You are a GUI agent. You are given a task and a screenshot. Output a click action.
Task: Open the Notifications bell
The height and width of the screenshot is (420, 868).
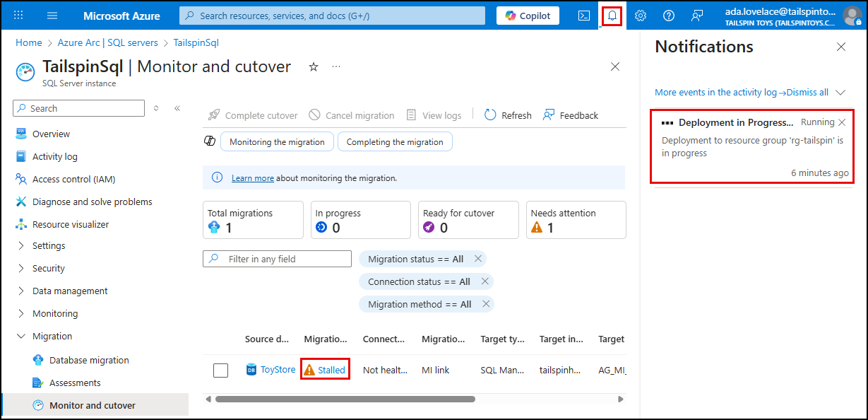coord(612,15)
